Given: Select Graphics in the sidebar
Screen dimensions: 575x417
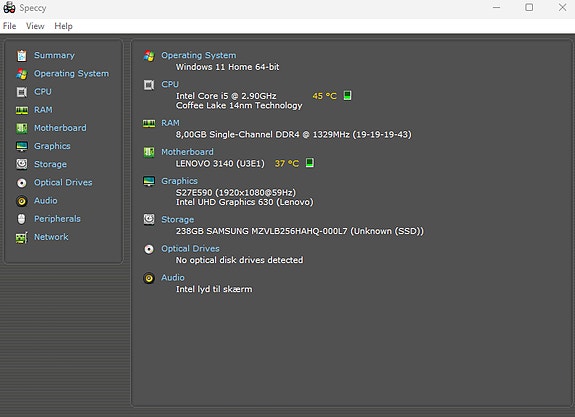Looking at the screenshot, I should pyautogui.click(x=52, y=146).
